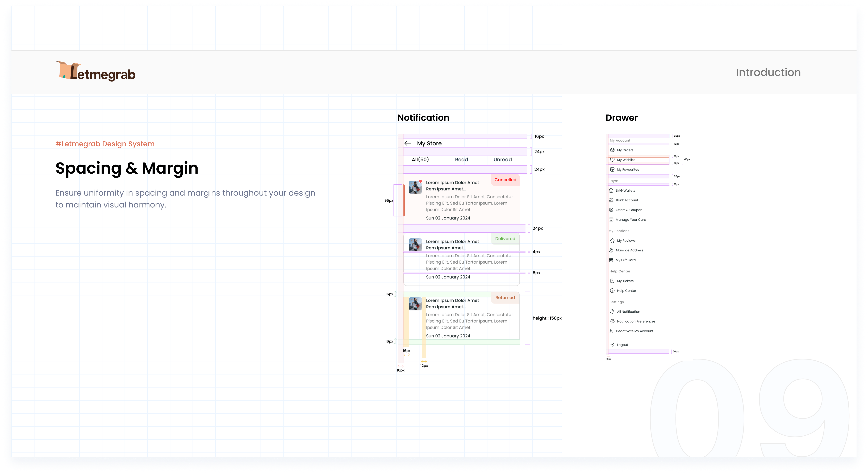Viewport: 868px width, 474px height.
Task: Click the Delivered status badge
Action: (x=505, y=239)
